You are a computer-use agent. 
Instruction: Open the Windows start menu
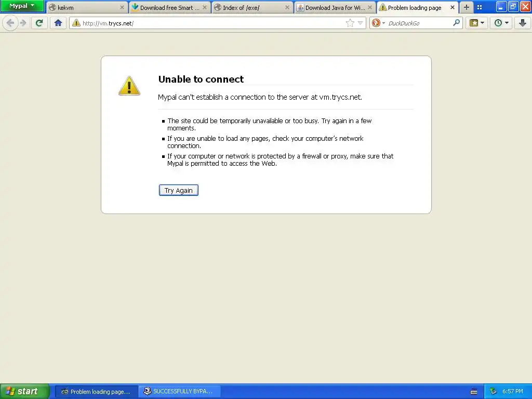pyautogui.click(x=25, y=392)
